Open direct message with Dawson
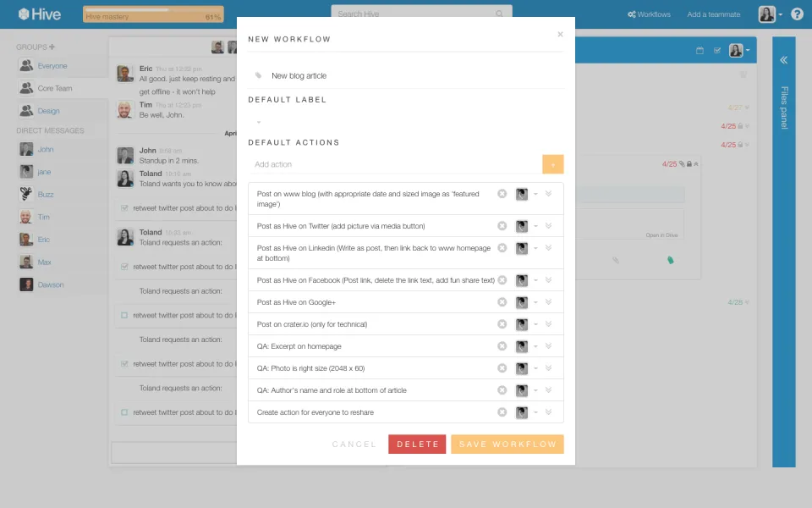Viewport: 812px width, 508px height. (x=51, y=284)
